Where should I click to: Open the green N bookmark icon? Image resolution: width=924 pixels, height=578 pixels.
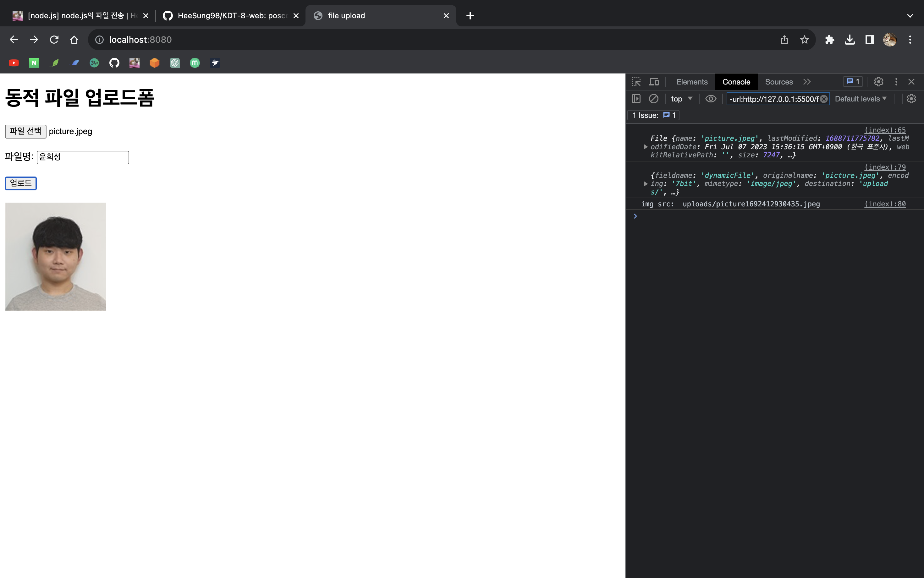point(34,63)
